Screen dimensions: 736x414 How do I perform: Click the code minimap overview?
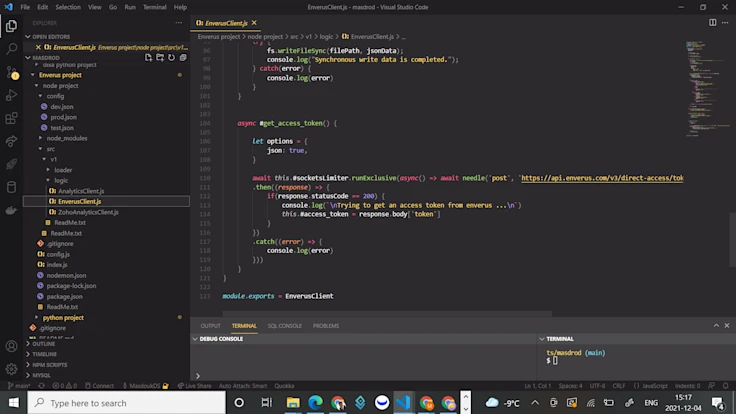(706, 88)
